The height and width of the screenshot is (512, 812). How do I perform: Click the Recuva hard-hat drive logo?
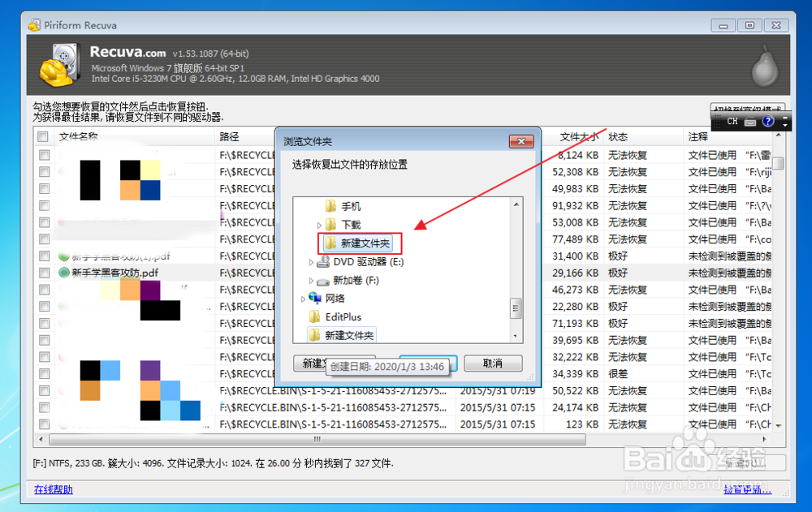pos(59,65)
